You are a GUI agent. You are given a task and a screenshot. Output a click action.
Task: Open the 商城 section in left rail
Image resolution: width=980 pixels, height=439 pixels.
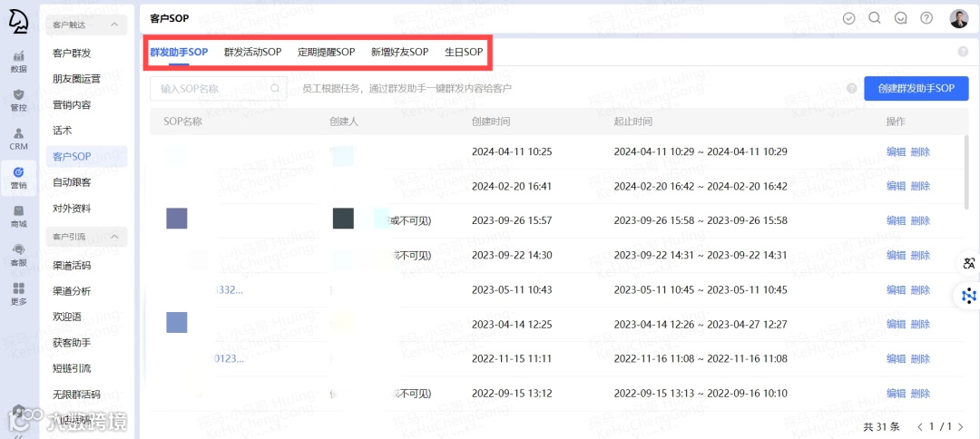[19, 217]
